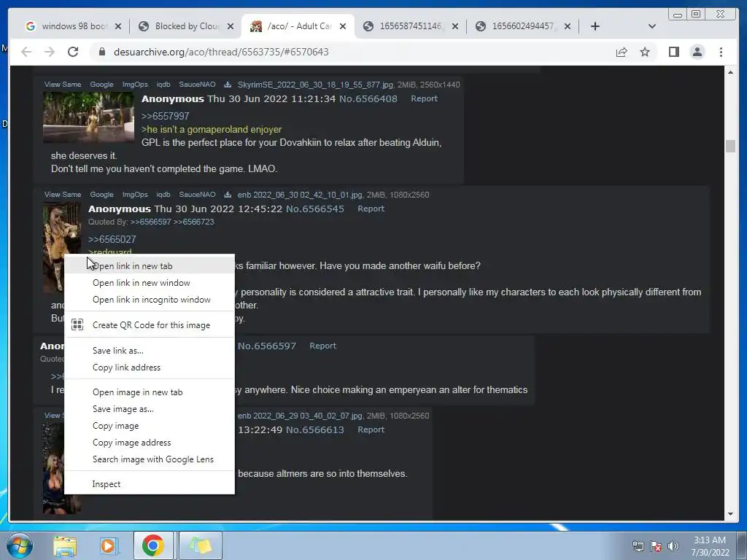Screen dimensions: 747x560
Task: Click 'iqdb' on the SkyrimSE image post
Action: click(x=163, y=85)
